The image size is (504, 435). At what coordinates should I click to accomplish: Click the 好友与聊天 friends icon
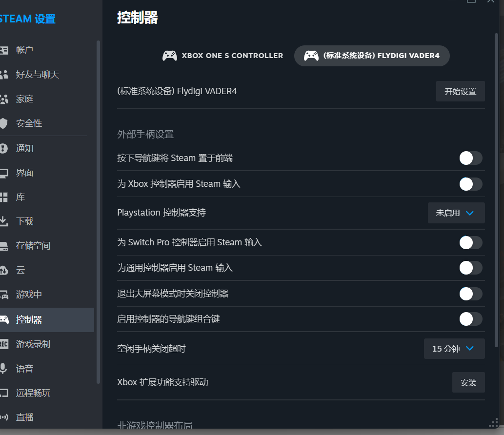click(x=4, y=75)
